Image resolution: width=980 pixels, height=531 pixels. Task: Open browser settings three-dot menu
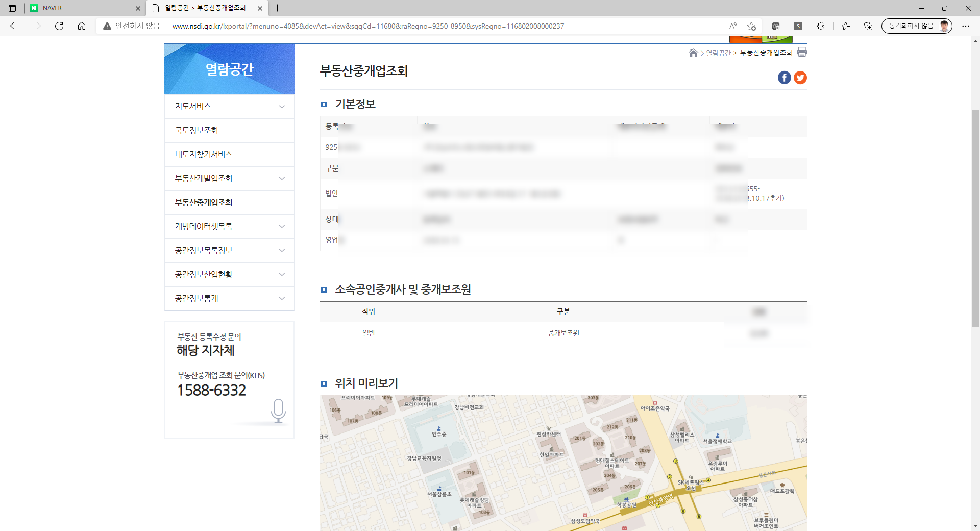[966, 26]
